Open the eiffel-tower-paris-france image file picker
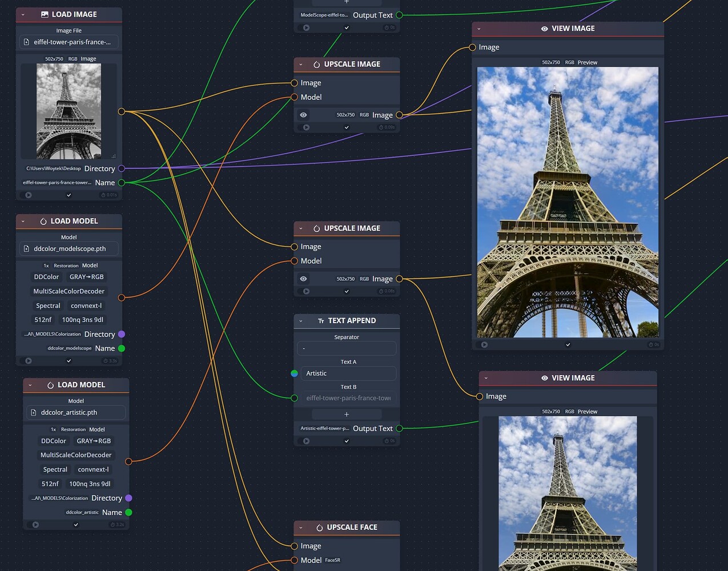728x571 pixels. (69, 42)
